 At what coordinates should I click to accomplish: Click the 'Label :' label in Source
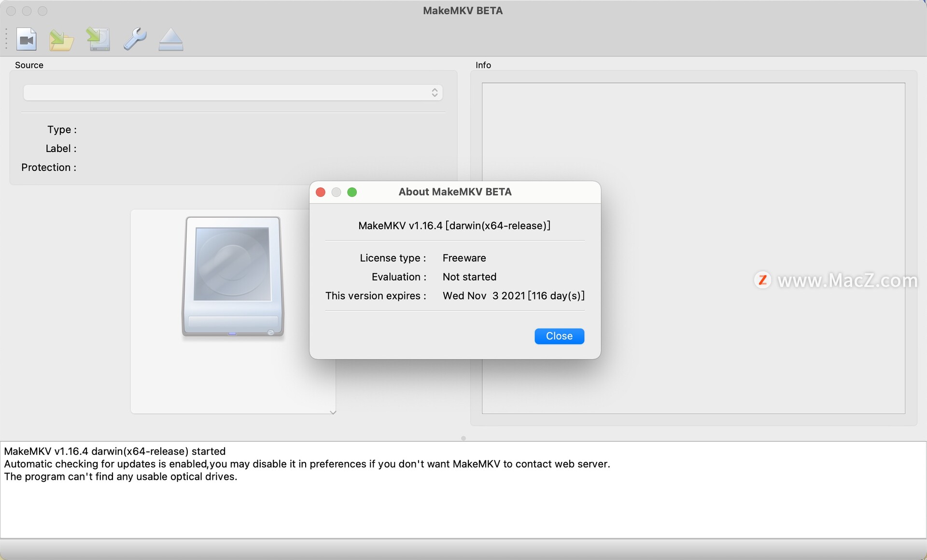[61, 148]
